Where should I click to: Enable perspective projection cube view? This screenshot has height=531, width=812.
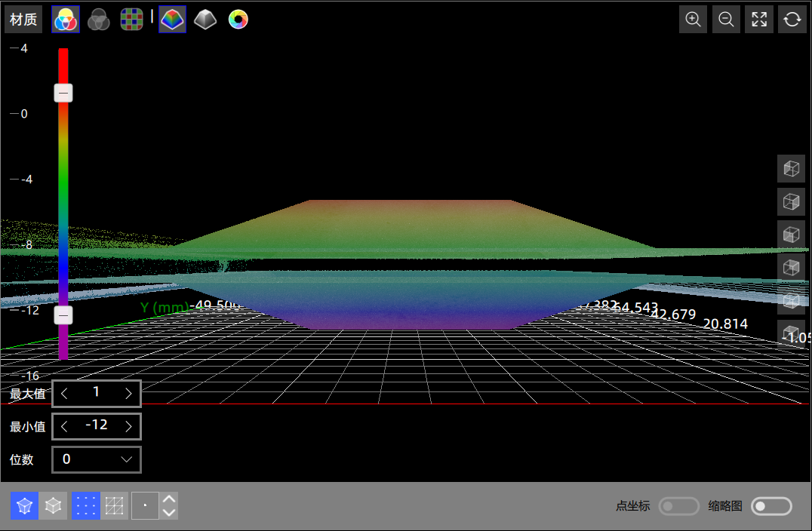pyautogui.click(x=24, y=505)
